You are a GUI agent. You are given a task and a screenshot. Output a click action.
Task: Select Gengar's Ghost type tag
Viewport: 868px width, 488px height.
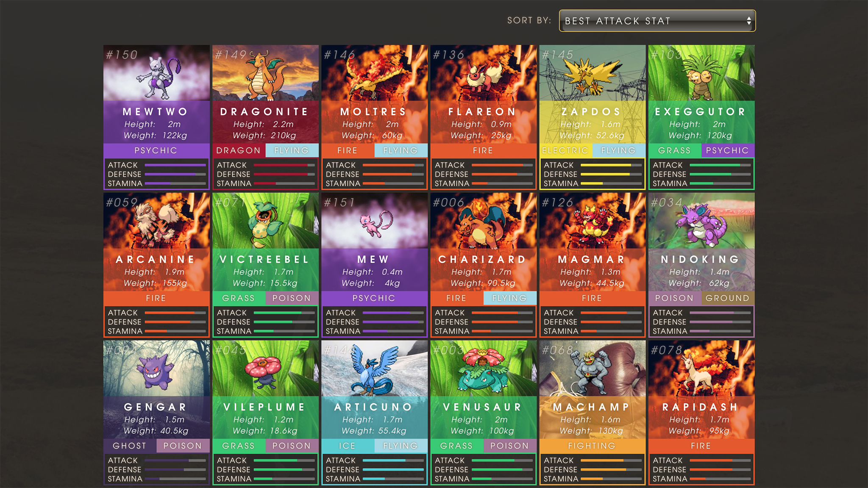pyautogui.click(x=130, y=446)
